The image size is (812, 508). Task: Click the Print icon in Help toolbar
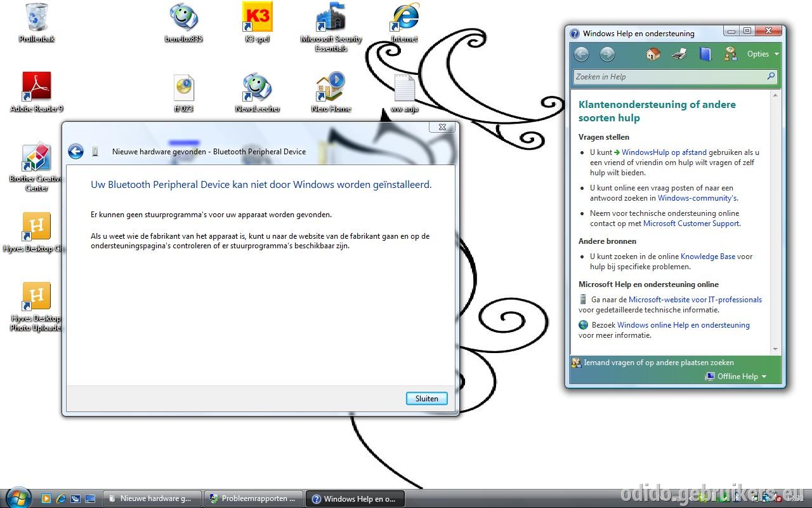(679, 54)
